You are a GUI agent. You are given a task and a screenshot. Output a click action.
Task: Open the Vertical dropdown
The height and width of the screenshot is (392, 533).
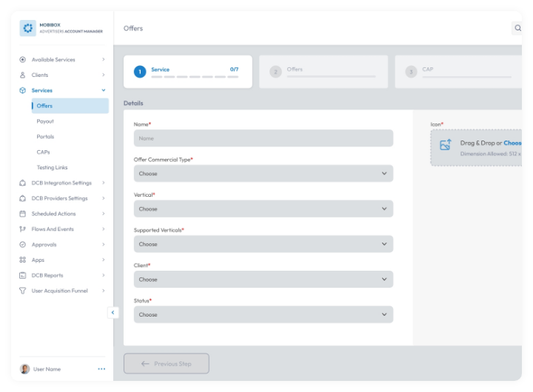264,209
